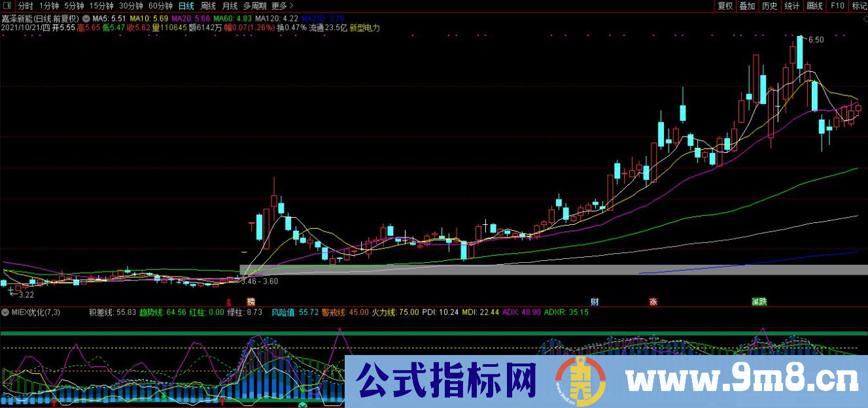The width and height of the screenshot is (868, 408).
Task: Click the ADXR: 35.15 value
Action: [x=566, y=313]
